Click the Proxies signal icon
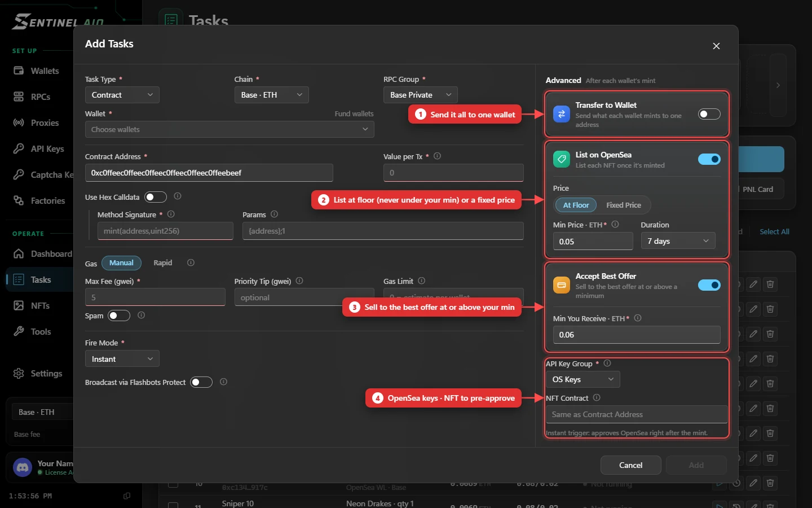812x508 pixels. click(19, 123)
